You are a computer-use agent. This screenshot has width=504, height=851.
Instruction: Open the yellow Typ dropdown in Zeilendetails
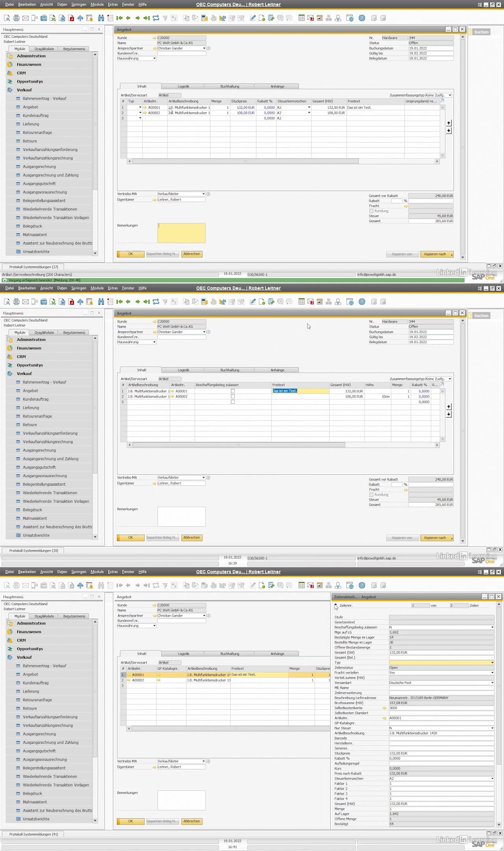492,663
